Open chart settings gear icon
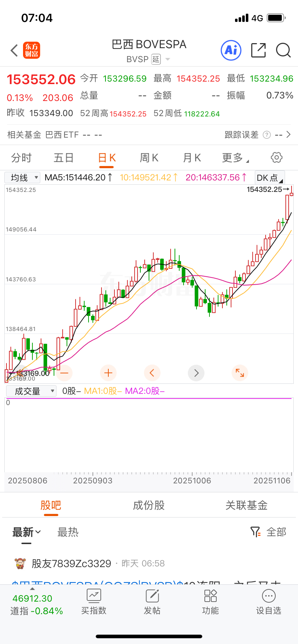This screenshot has width=298, height=644. pos(276,157)
